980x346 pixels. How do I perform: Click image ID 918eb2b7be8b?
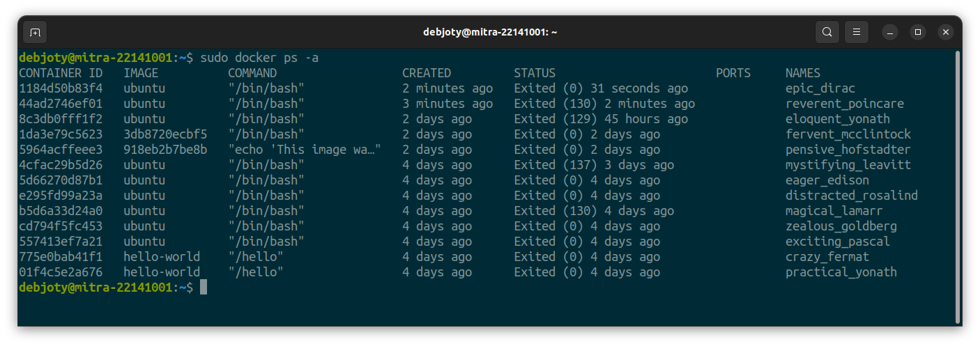click(x=165, y=150)
